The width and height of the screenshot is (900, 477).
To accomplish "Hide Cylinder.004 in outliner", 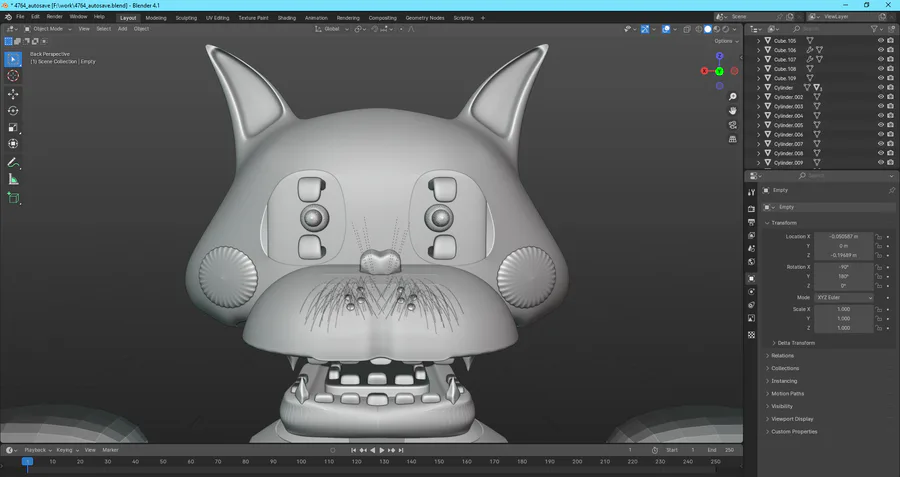I will pyautogui.click(x=880, y=116).
